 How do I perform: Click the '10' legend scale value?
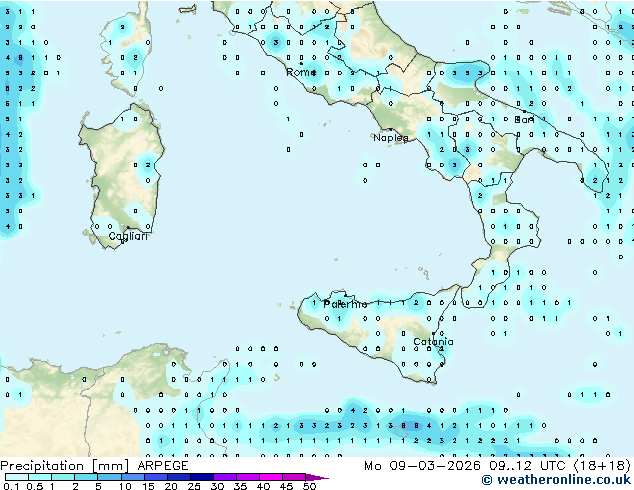pyautogui.click(x=125, y=486)
